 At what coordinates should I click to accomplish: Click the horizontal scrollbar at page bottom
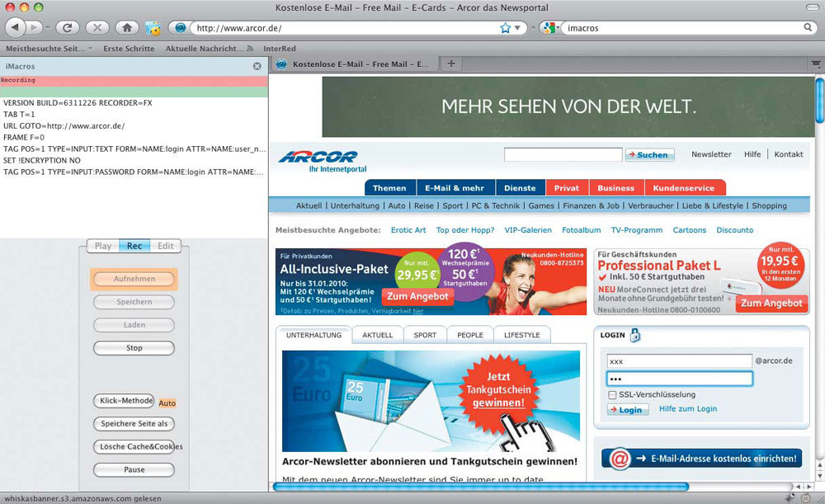point(480,487)
